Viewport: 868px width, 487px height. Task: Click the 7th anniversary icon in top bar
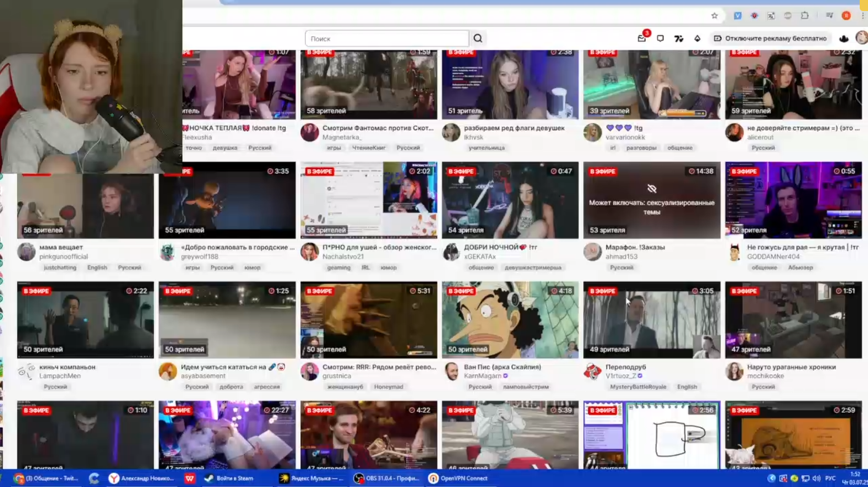pyautogui.click(x=678, y=38)
